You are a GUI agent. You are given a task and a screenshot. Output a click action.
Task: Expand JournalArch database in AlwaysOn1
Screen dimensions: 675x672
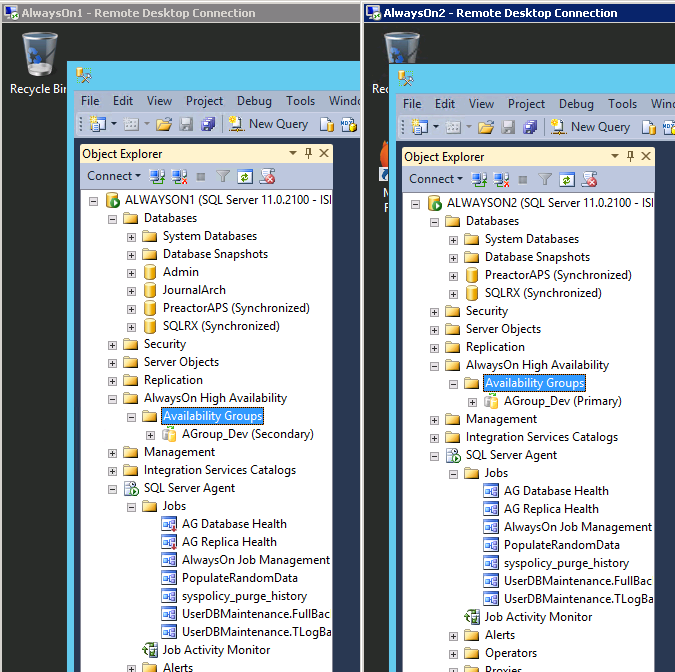click(131, 291)
